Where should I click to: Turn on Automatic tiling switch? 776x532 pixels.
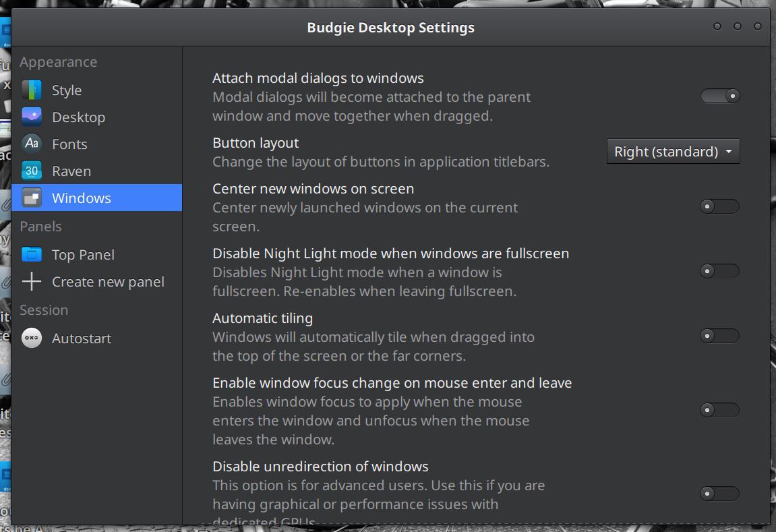[x=720, y=336]
